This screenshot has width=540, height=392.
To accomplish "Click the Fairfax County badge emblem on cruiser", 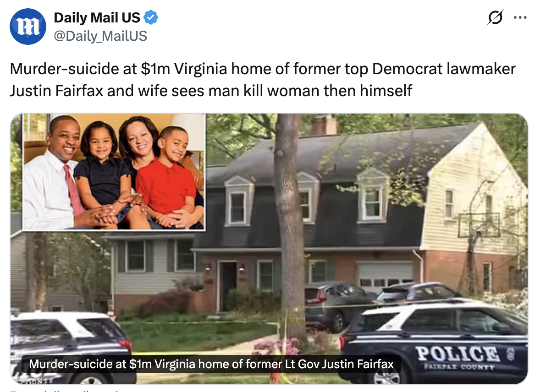I will point(511,354).
